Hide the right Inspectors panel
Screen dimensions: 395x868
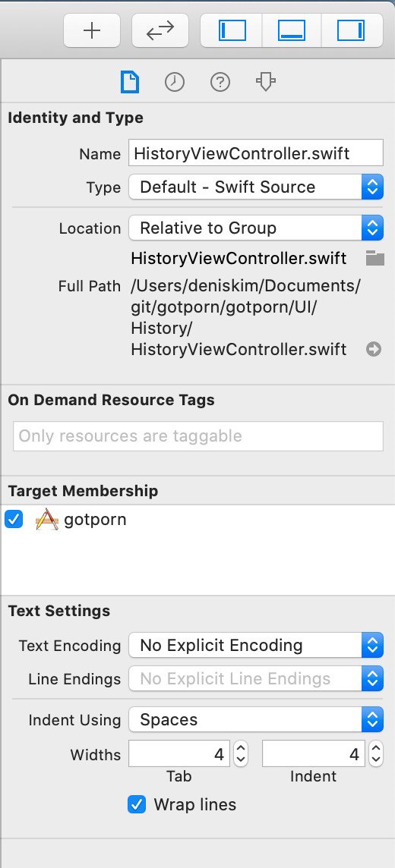(x=351, y=30)
